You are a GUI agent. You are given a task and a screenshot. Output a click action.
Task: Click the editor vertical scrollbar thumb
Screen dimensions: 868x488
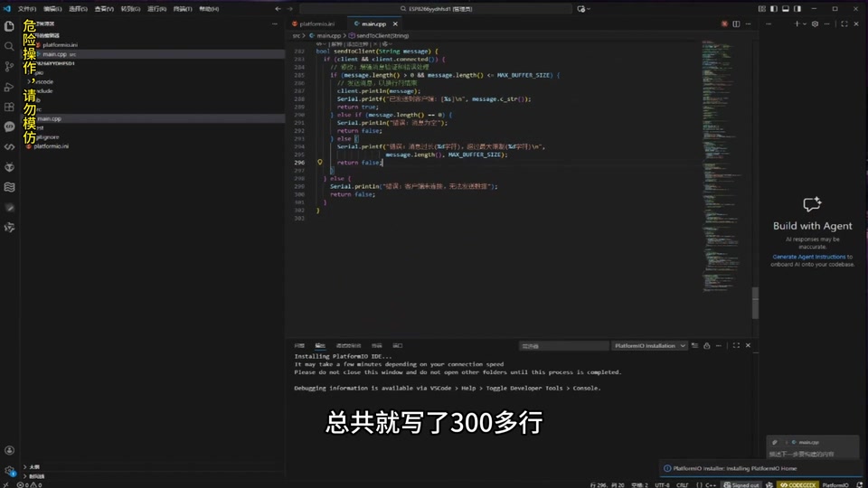(x=755, y=304)
